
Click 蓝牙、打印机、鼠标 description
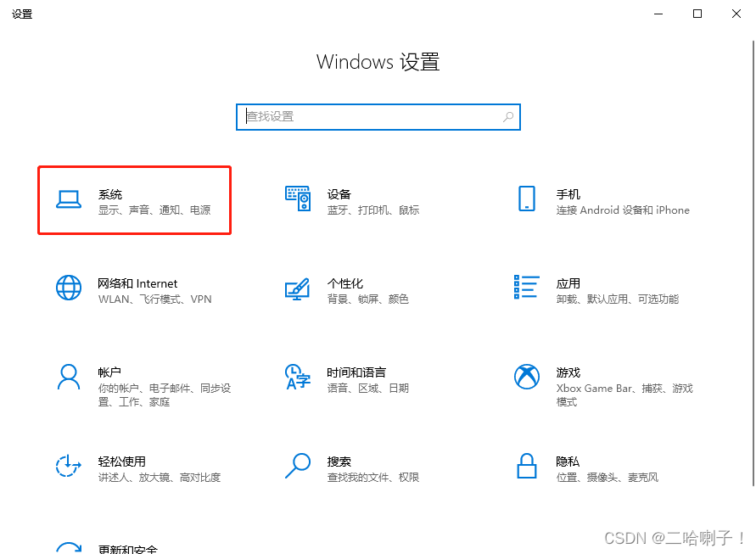tap(373, 210)
